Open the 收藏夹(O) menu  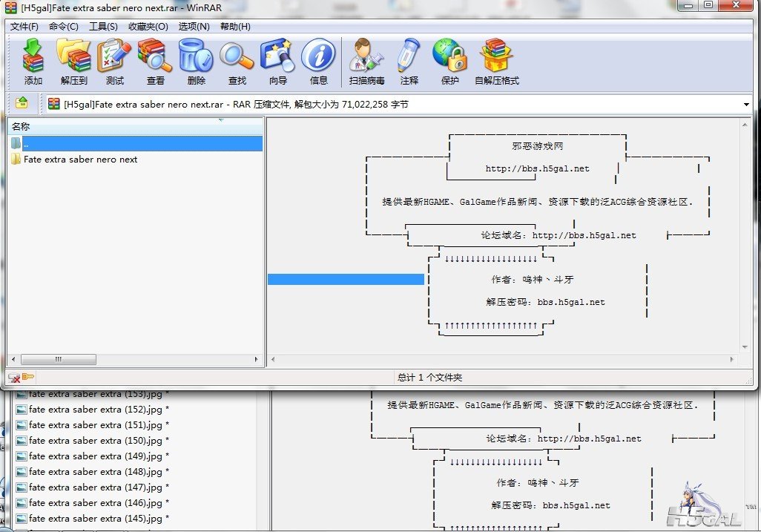tap(148, 26)
